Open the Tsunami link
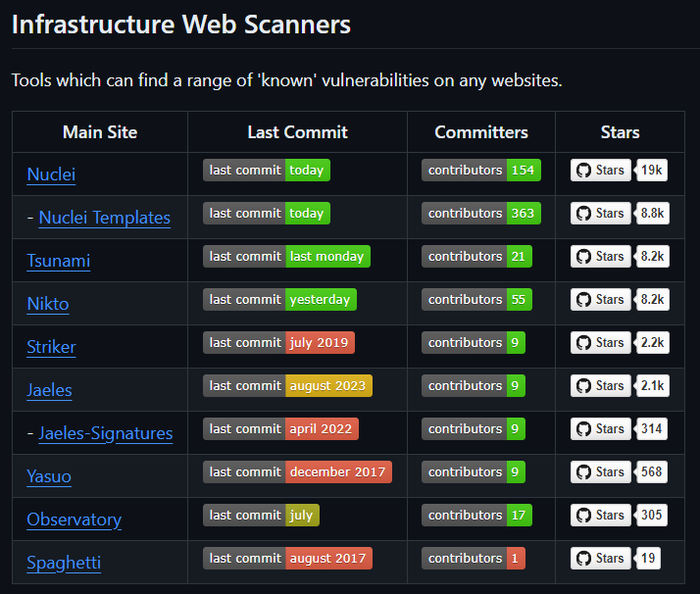Screen dimensions: 700x594 (x=59, y=261)
